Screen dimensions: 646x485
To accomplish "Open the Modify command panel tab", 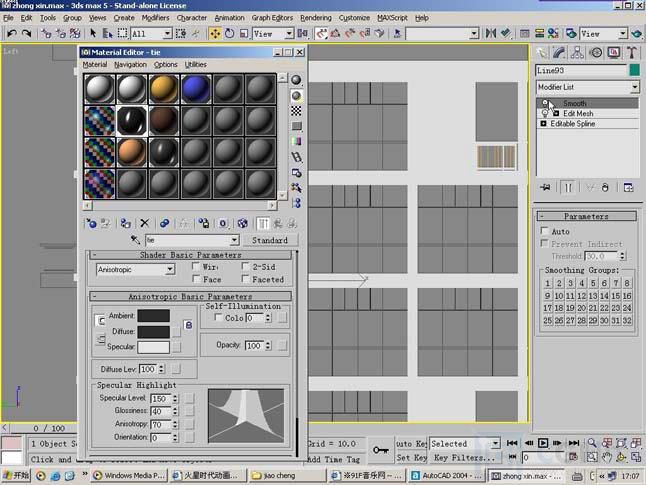I will 559,53.
